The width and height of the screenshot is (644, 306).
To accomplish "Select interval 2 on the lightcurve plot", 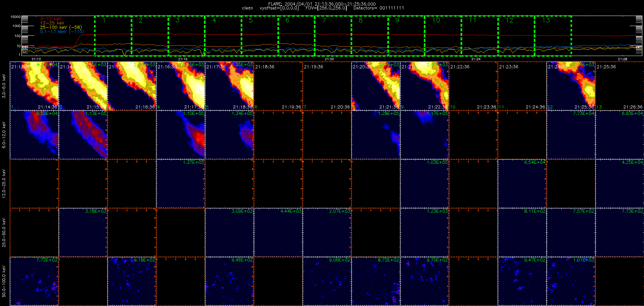I will pyautogui.click(x=150, y=36).
